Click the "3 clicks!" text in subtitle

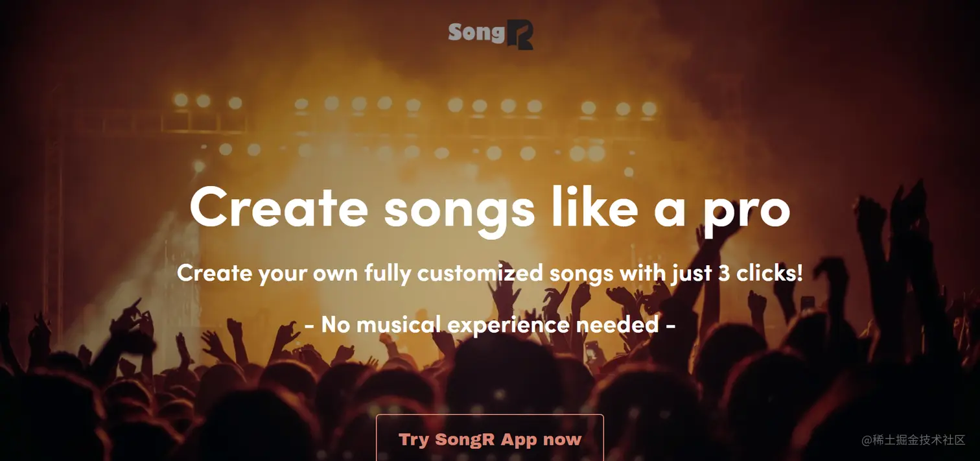(x=761, y=272)
